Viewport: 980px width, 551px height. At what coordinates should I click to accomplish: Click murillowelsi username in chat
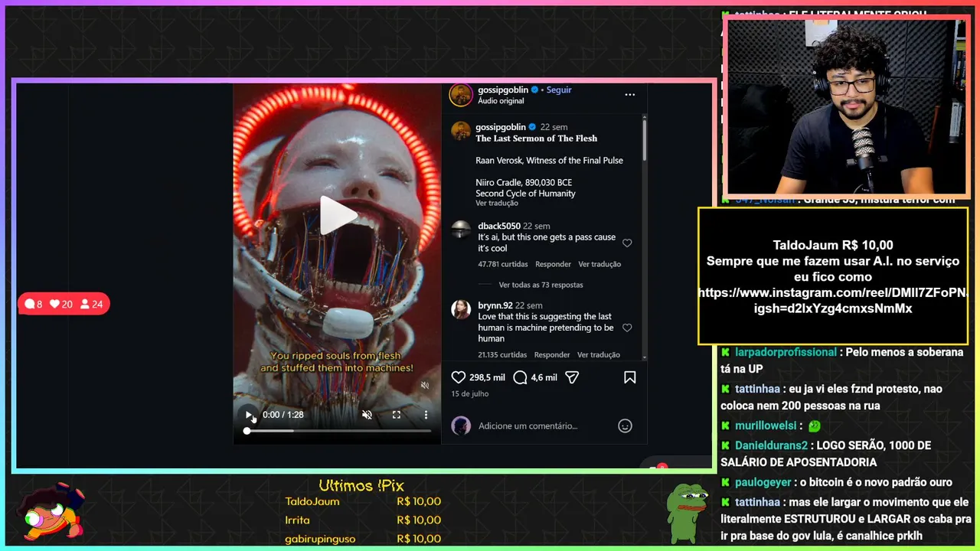coord(766,425)
